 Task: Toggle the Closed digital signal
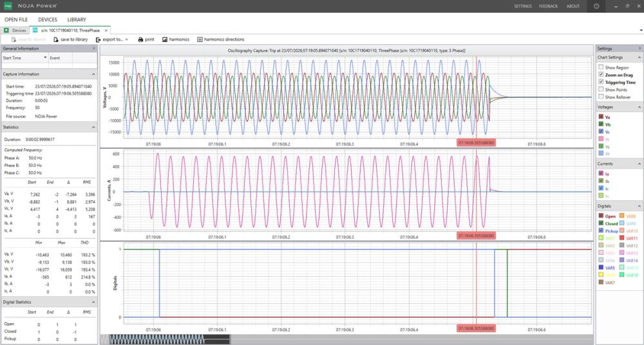point(601,223)
